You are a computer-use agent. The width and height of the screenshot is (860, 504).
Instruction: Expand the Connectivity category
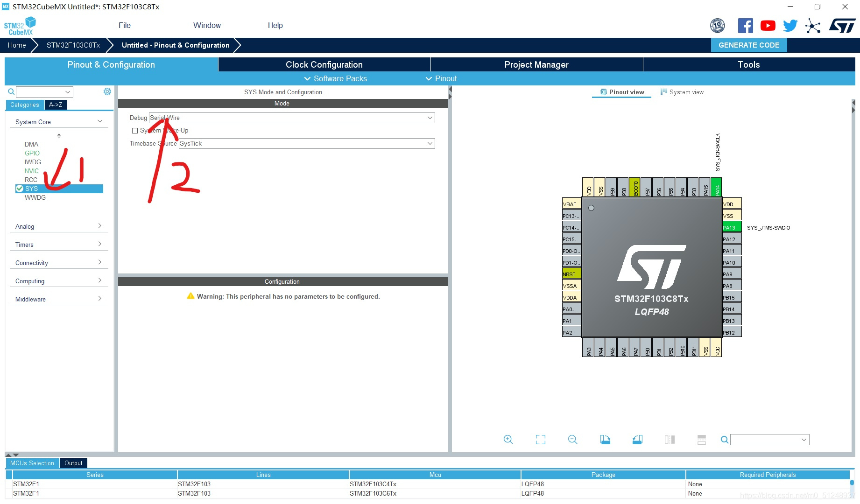[58, 263]
